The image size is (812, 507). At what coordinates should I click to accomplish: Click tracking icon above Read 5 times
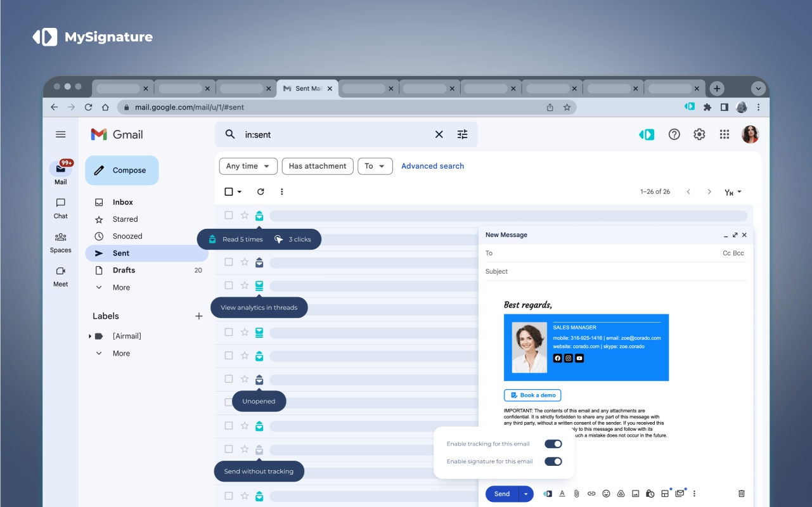pos(259,216)
